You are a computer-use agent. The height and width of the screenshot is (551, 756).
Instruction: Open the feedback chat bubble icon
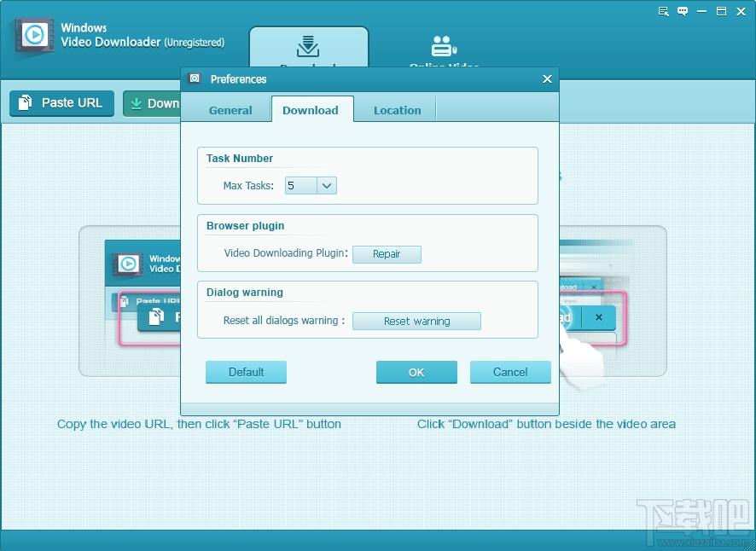pyautogui.click(x=683, y=12)
